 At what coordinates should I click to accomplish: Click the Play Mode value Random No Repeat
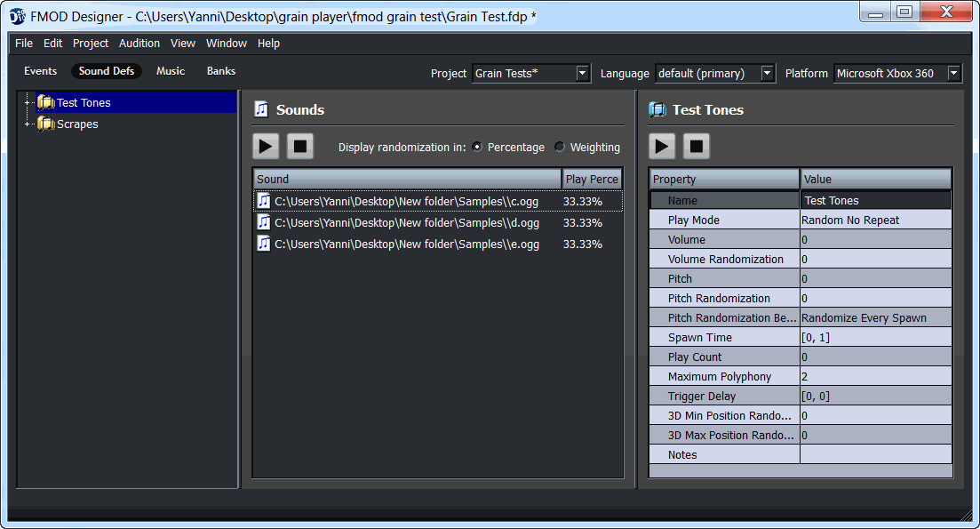[876, 220]
